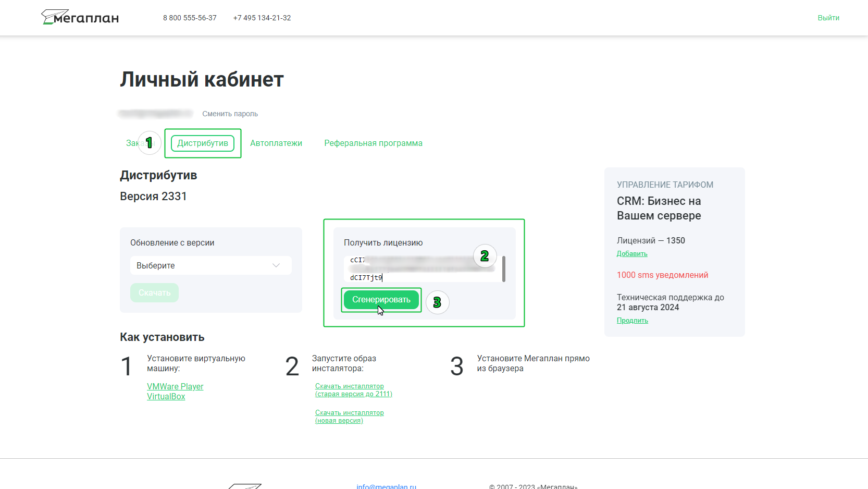The width and height of the screenshot is (868, 489).
Task: Switch to the Дистрибутив tab
Action: (x=203, y=143)
